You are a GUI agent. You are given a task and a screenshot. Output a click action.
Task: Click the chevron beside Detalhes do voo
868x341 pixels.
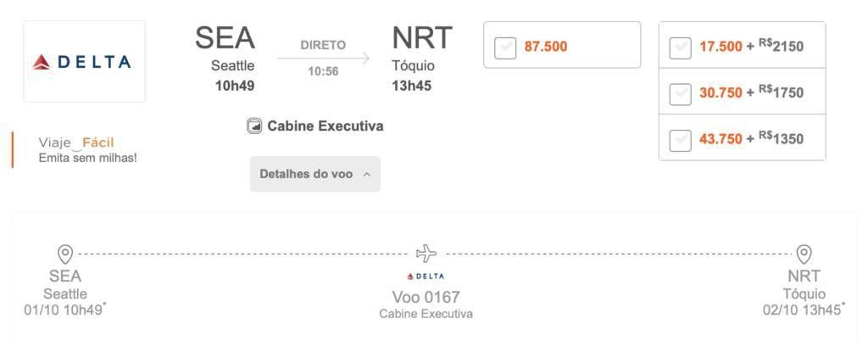coord(366,175)
